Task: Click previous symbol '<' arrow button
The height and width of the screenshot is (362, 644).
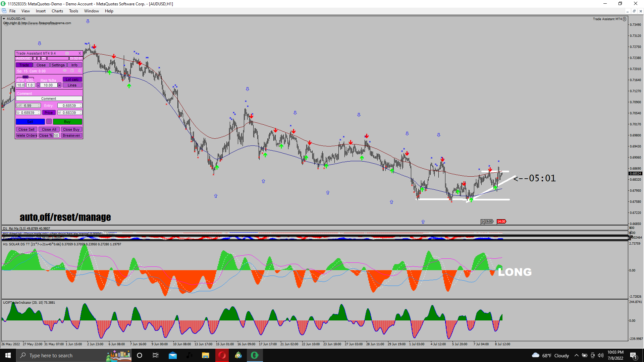Action: coord(35,58)
